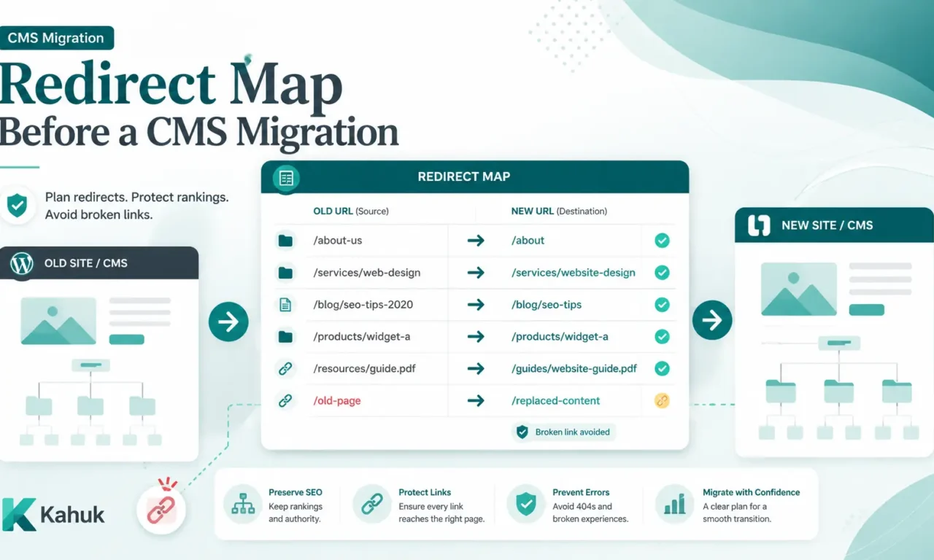Click the NEW SITE / CMS header title
This screenshot has width=934, height=560.
(x=827, y=225)
